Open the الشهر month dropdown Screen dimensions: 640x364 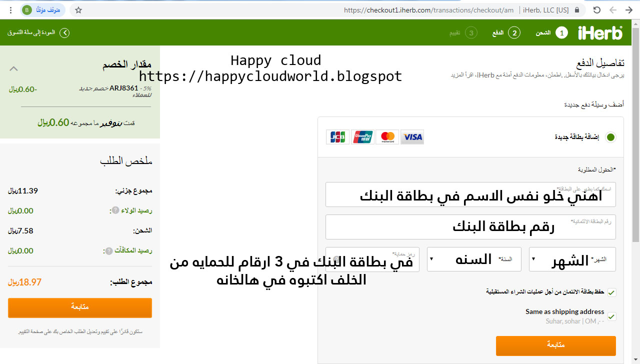(x=572, y=259)
